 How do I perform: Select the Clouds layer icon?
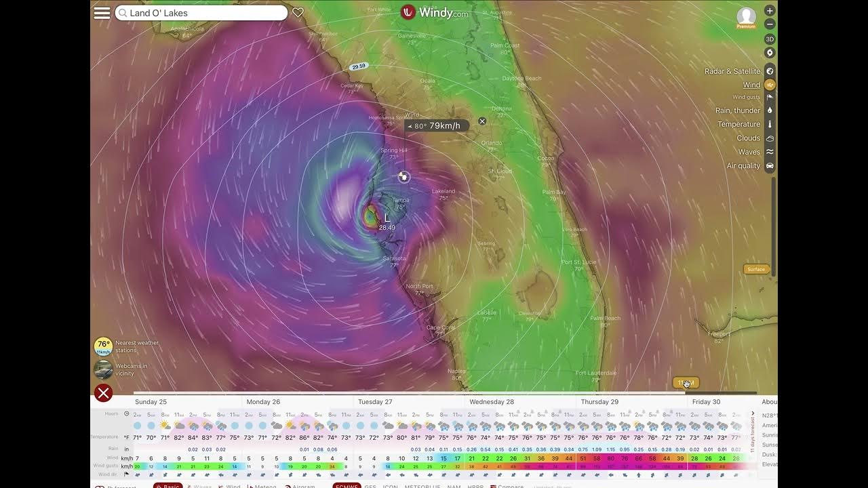click(x=770, y=138)
